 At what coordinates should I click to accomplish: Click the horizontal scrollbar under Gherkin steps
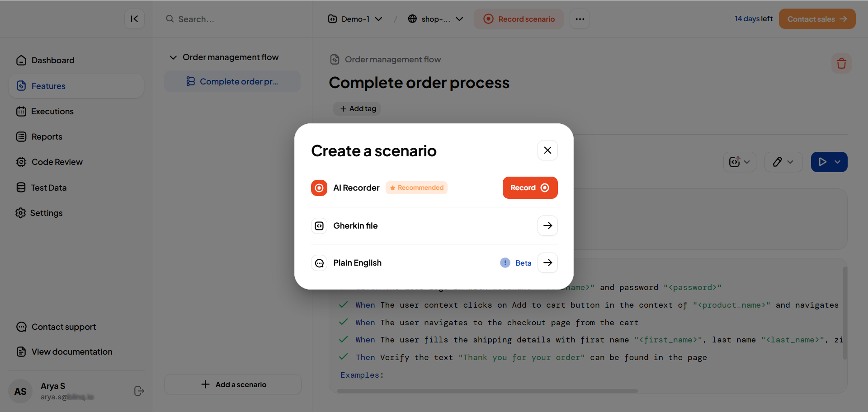point(487,391)
